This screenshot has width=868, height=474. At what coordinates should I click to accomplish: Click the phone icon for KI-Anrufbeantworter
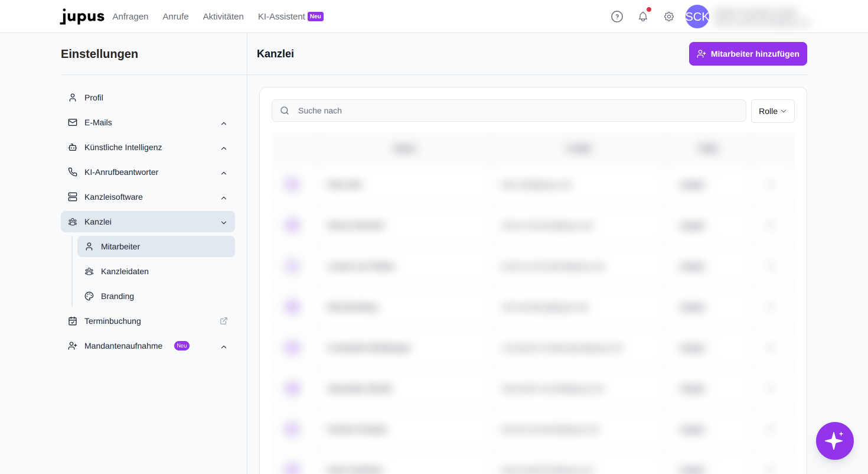coord(73,172)
